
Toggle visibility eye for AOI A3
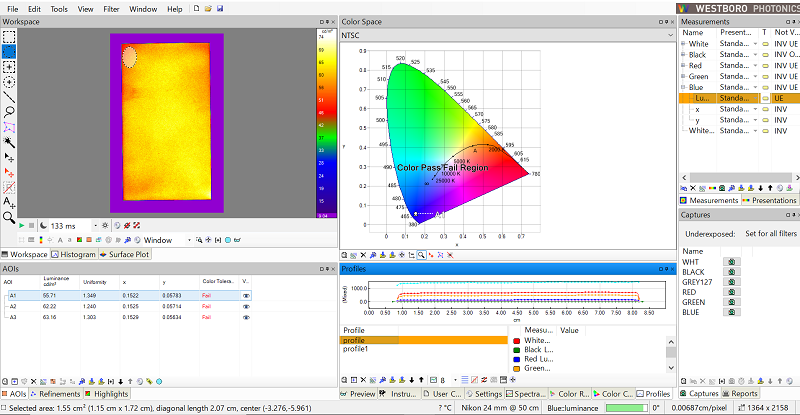click(x=246, y=318)
